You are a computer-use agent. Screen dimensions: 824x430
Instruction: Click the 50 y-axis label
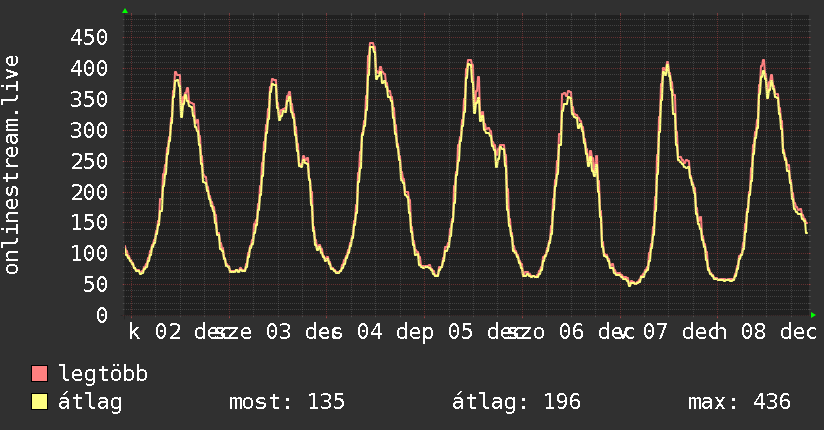[x=96, y=284]
